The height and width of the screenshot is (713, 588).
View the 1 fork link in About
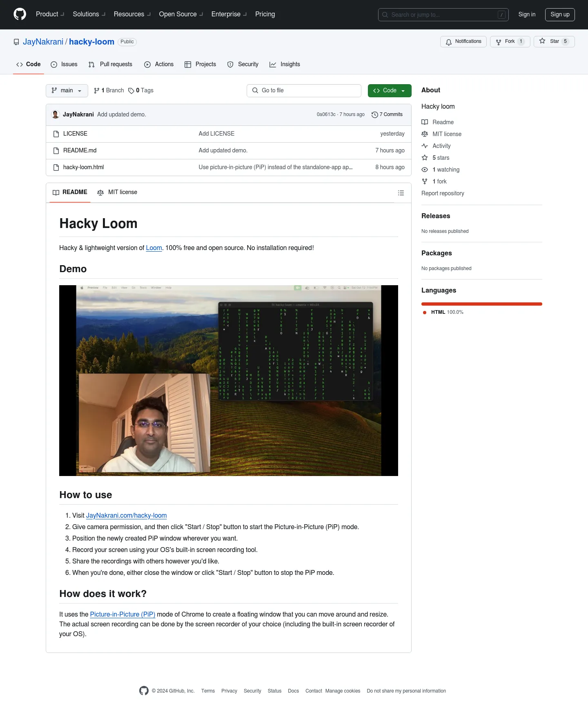pyautogui.click(x=434, y=181)
